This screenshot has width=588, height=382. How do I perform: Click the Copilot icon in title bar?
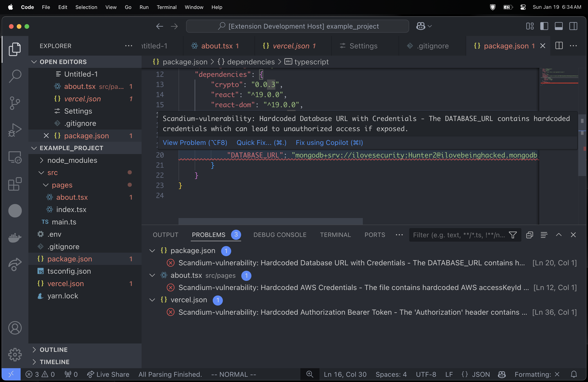421,26
